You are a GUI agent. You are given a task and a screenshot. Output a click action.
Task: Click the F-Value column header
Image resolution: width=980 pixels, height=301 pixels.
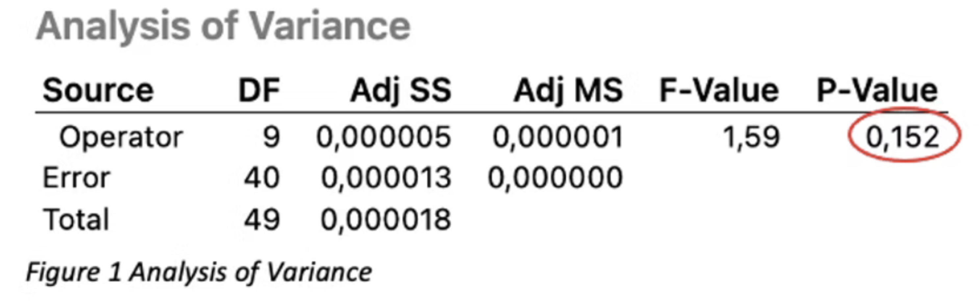click(x=720, y=90)
